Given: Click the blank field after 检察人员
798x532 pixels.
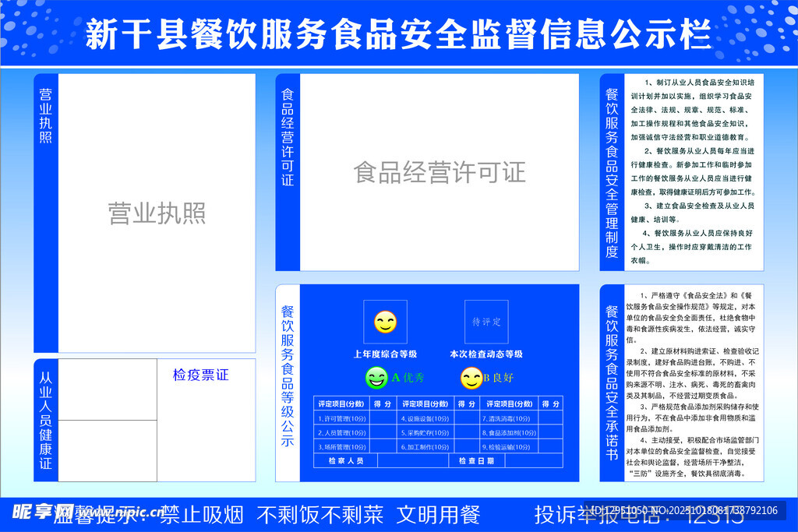Looking at the screenshot, I should [411, 461].
